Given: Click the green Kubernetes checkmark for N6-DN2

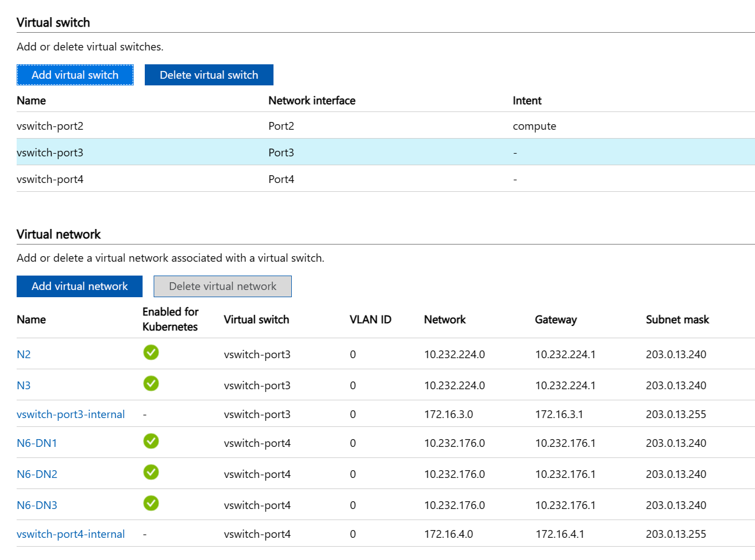Looking at the screenshot, I should (x=151, y=472).
